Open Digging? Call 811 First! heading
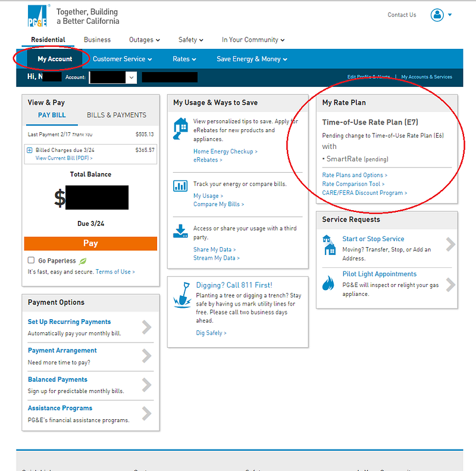Viewport: 476px width, 471px height. click(x=234, y=285)
